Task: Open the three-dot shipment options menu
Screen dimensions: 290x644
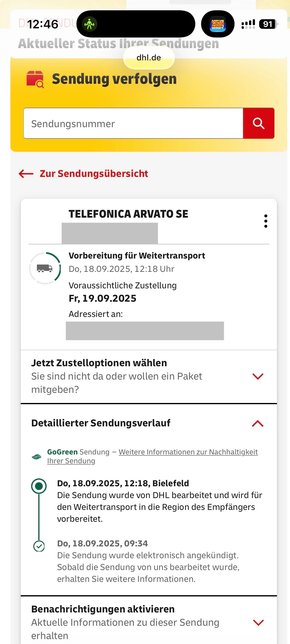Action: click(x=266, y=221)
